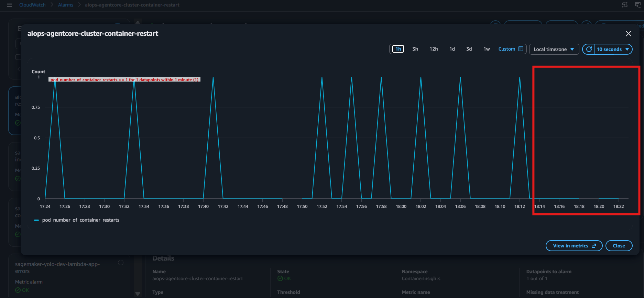This screenshot has height=298, width=644.
Task: Select the 1w time range
Action: point(487,49)
